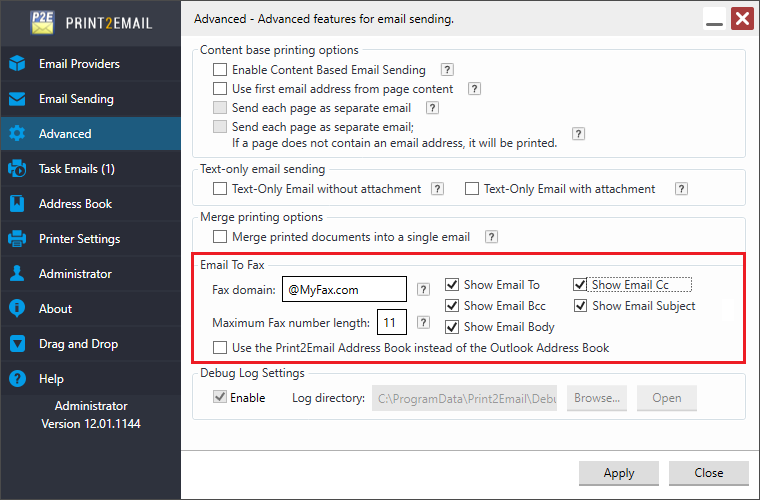Click the Address Book bookmark icon
The width and height of the screenshot is (760, 500).
[x=17, y=203]
